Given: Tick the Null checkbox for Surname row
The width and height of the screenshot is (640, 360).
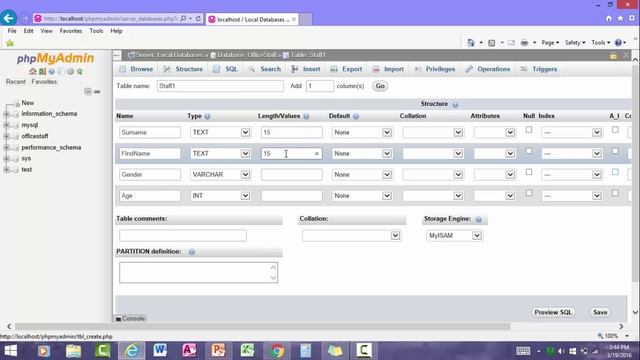Looking at the screenshot, I should [x=529, y=130].
